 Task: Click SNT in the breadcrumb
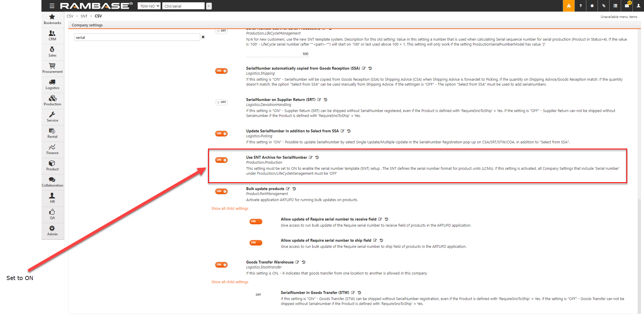[x=84, y=16]
